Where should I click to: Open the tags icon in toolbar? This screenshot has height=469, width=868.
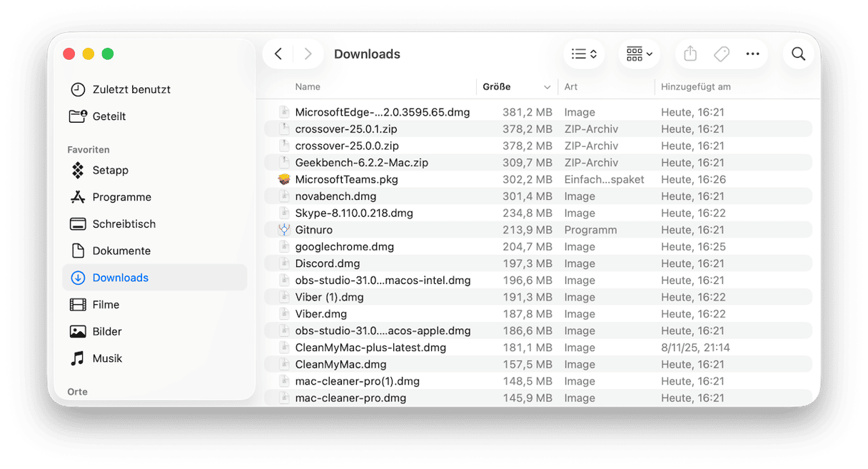[721, 54]
